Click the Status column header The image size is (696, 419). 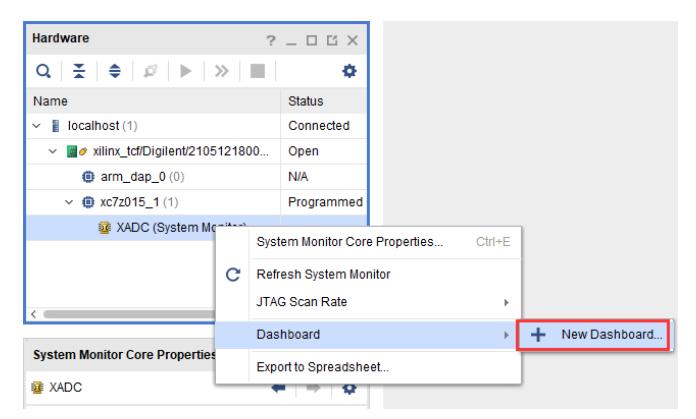[301, 101]
